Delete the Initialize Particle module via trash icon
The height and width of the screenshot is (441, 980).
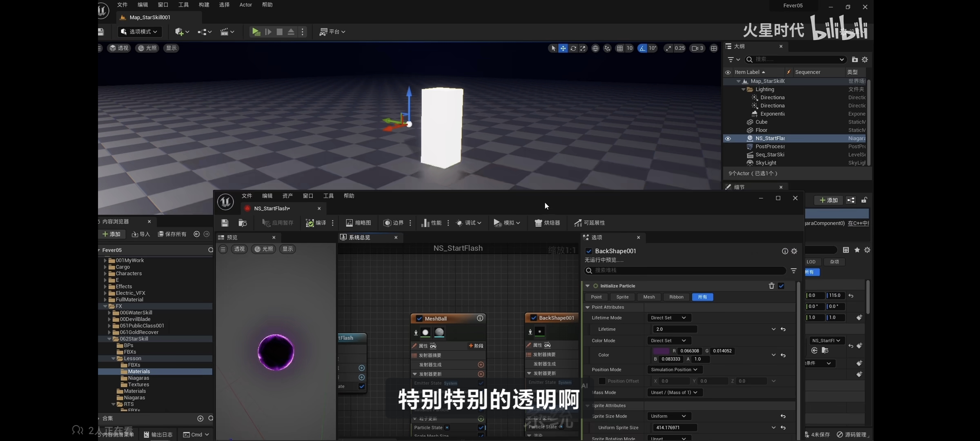(x=771, y=286)
